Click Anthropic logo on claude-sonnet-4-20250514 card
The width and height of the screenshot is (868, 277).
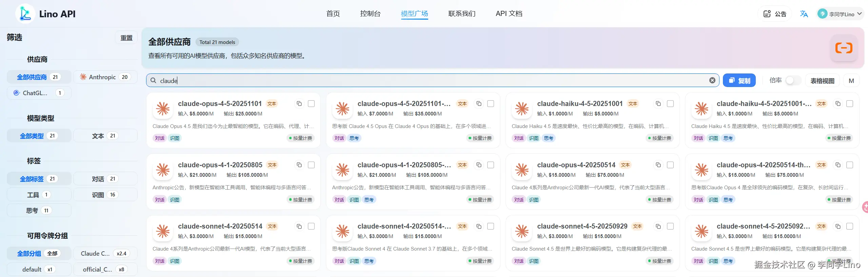[163, 231]
